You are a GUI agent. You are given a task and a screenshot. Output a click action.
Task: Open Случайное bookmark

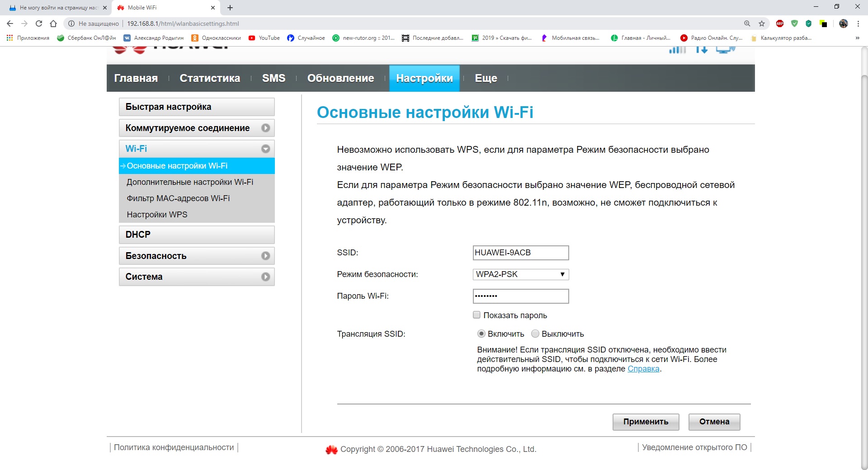click(x=306, y=38)
